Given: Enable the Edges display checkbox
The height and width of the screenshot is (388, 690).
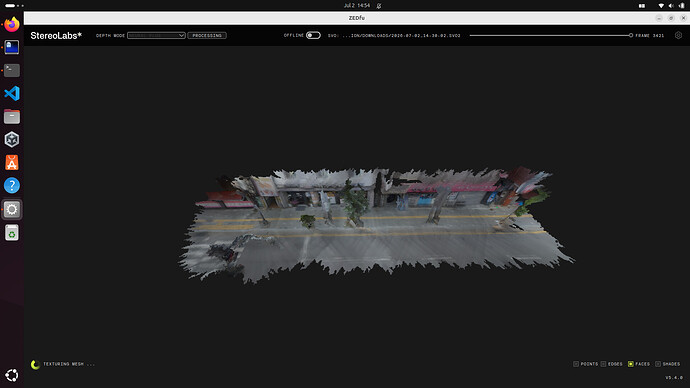Looking at the screenshot, I should point(603,364).
